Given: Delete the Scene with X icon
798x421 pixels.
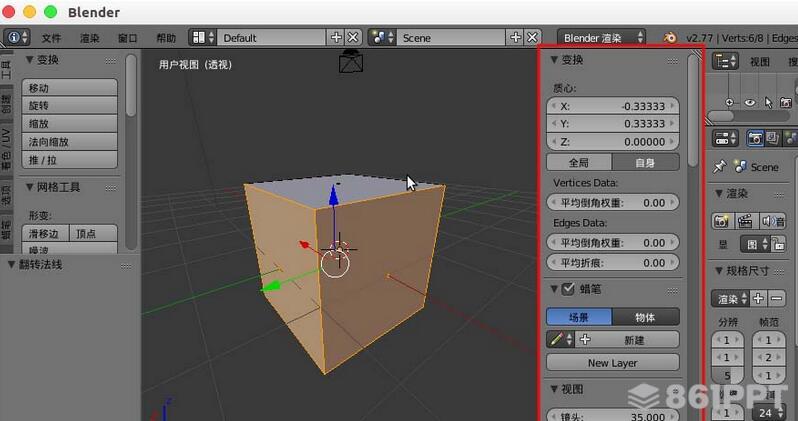Looking at the screenshot, I should (532, 37).
